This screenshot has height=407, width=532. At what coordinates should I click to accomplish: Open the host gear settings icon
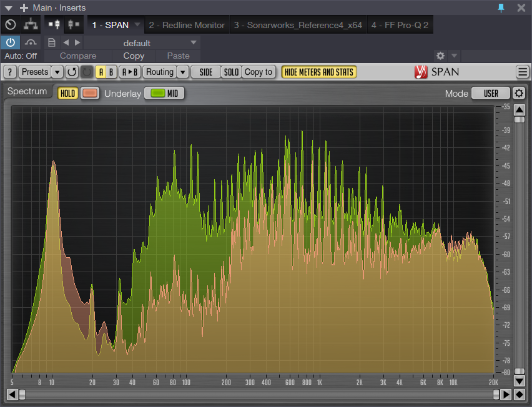[440, 56]
